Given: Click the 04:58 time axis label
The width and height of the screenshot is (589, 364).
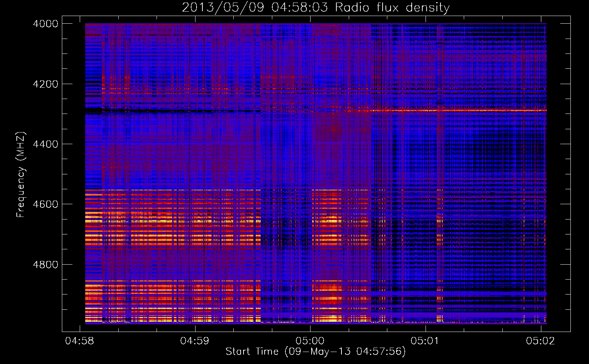Looking at the screenshot, I should 79,341.
